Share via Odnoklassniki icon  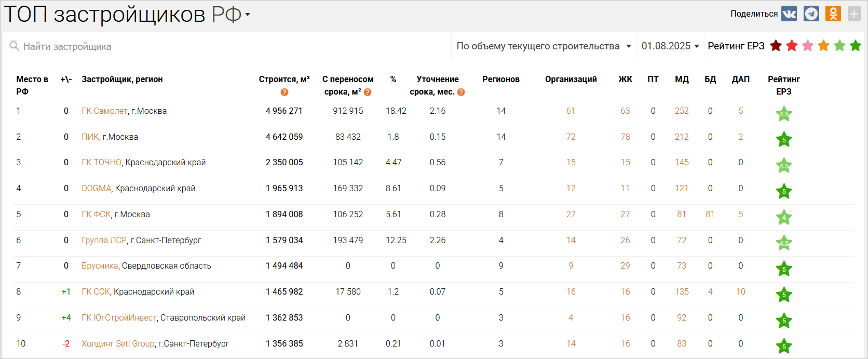pyautogui.click(x=833, y=14)
